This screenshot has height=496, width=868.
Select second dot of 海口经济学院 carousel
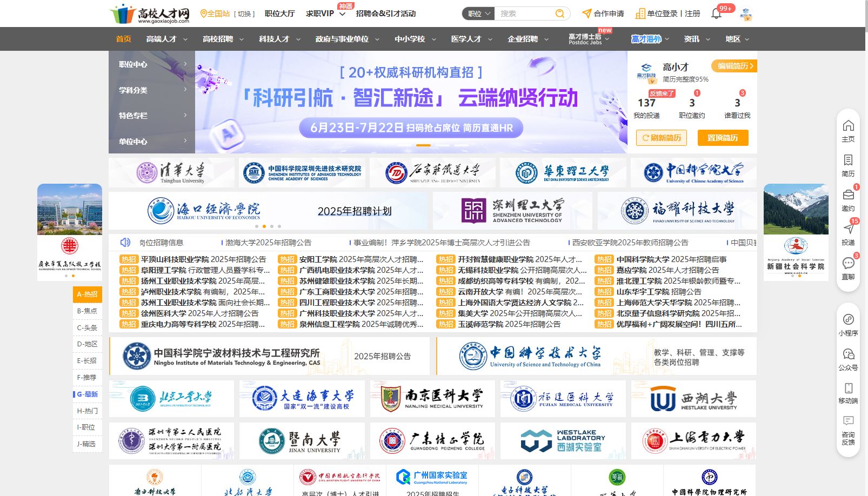pos(264,226)
